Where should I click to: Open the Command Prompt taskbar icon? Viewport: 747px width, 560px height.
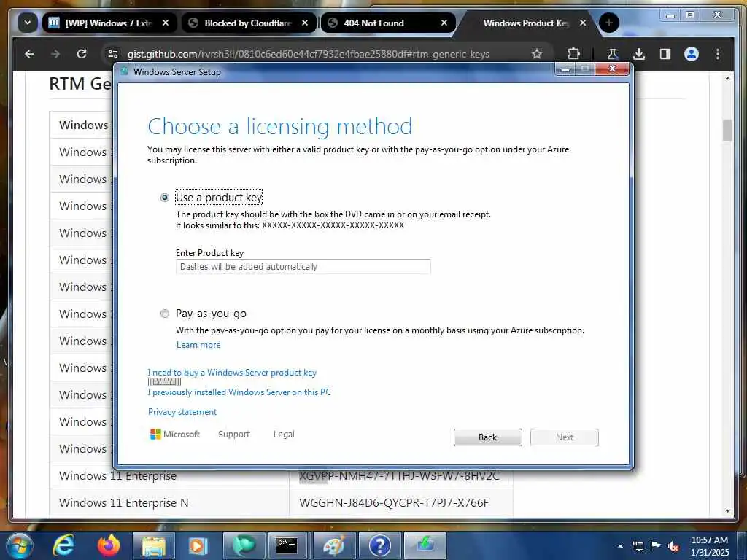tap(288, 545)
